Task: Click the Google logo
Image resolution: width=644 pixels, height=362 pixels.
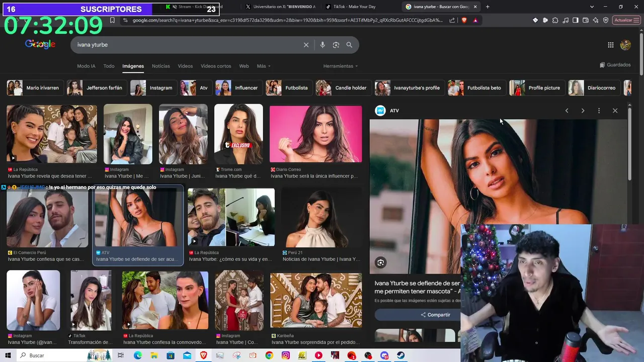Action: [40, 44]
